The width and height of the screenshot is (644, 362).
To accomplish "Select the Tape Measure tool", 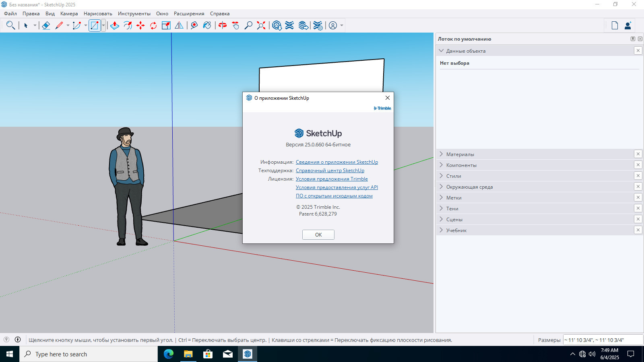I will click(194, 25).
